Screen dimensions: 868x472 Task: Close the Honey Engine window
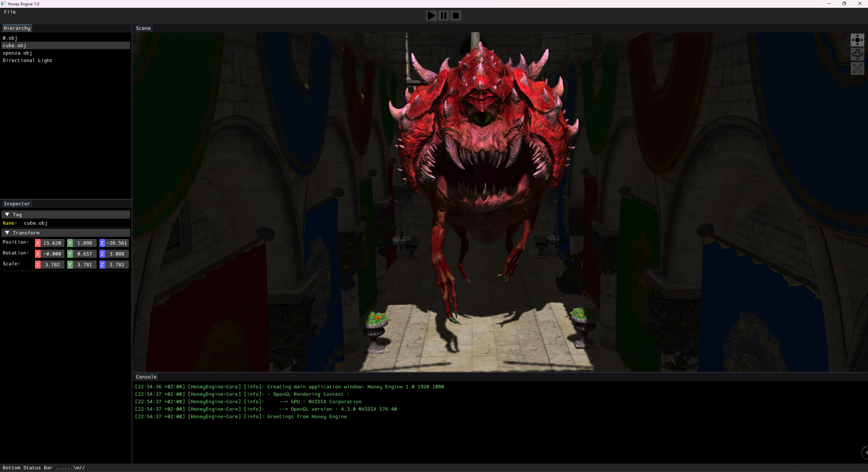(x=860, y=4)
